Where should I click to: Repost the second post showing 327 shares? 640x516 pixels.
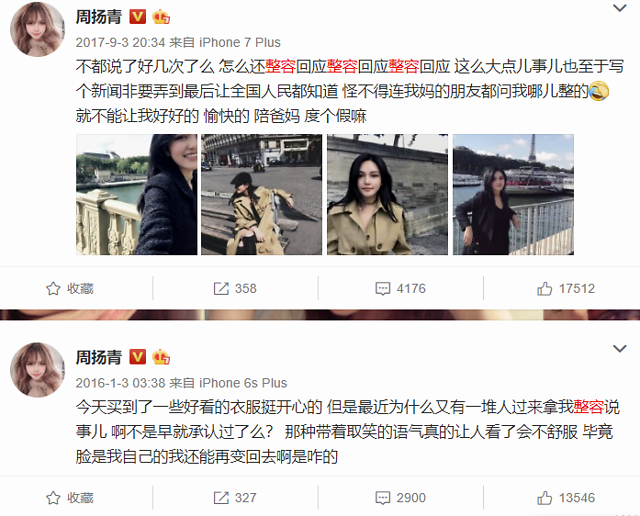[235, 498]
